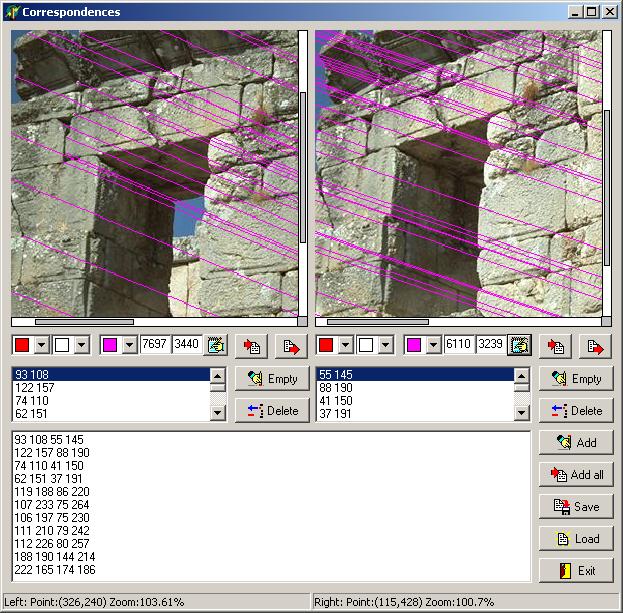Open left magenta color dropdown arrow

point(130,345)
